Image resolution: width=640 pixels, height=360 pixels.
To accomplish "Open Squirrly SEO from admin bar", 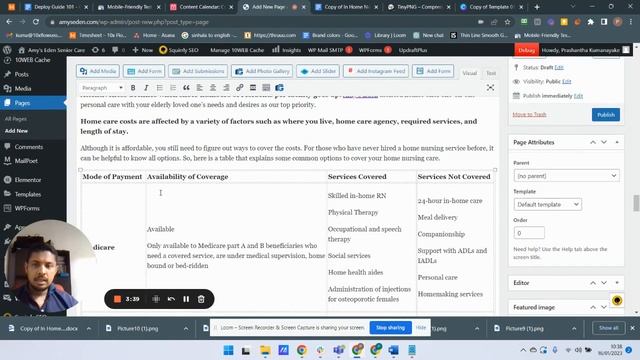I will (x=179, y=50).
